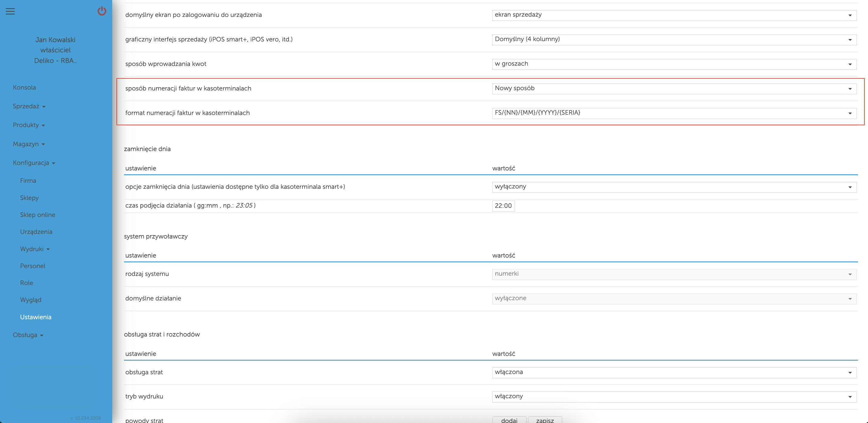Screen dimensions: 868x423
Task: Select Ustawienia in the sidebar
Action: [x=36, y=317]
